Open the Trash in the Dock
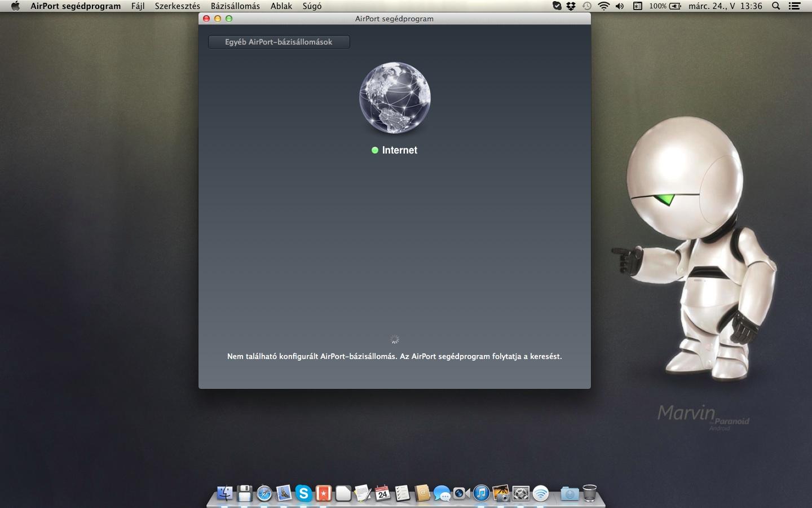The width and height of the screenshot is (812, 508). coord(589,493)
